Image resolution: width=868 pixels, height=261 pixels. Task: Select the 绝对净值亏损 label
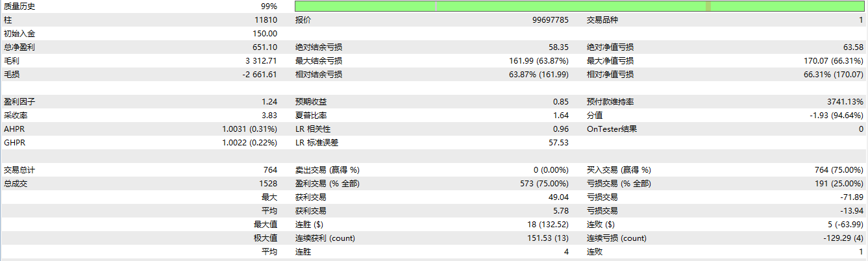[610, 47]
